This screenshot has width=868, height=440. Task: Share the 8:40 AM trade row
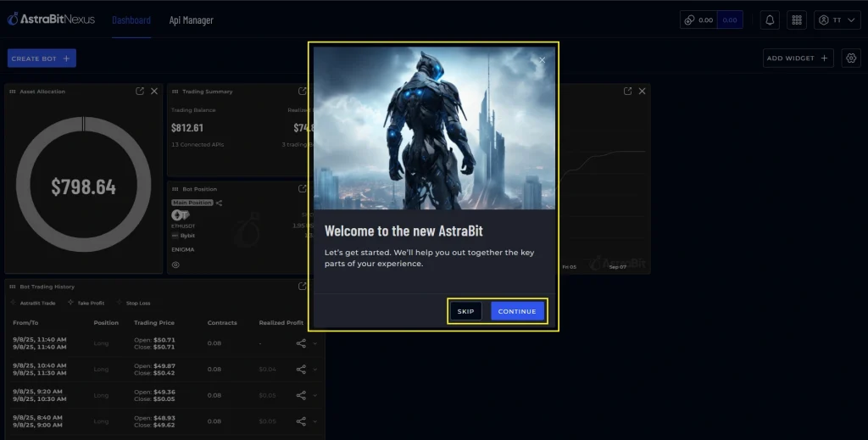pos(301,421)
